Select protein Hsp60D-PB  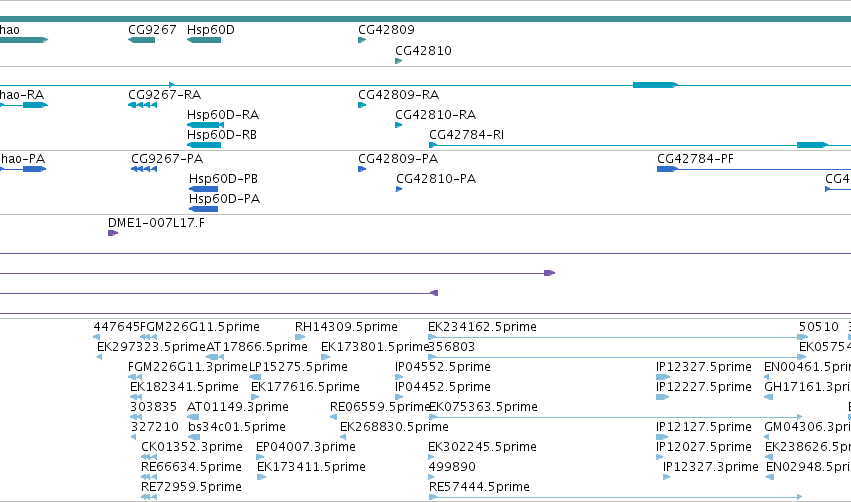pos(204,189)
